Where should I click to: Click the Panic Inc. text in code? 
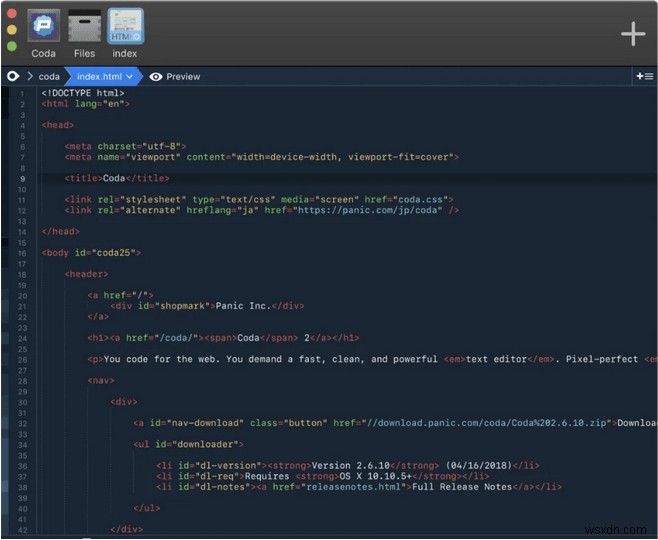click(244, 306)
